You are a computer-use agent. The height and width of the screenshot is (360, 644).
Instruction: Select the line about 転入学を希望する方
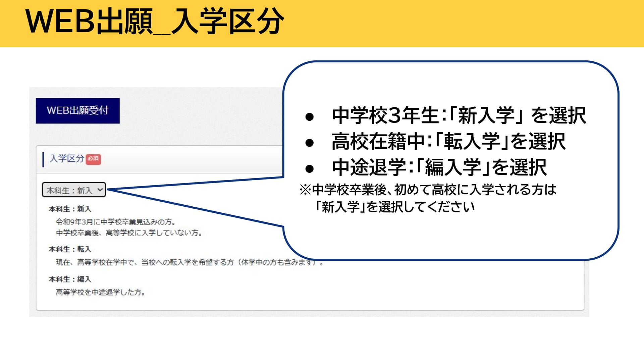tap(190, 262)
